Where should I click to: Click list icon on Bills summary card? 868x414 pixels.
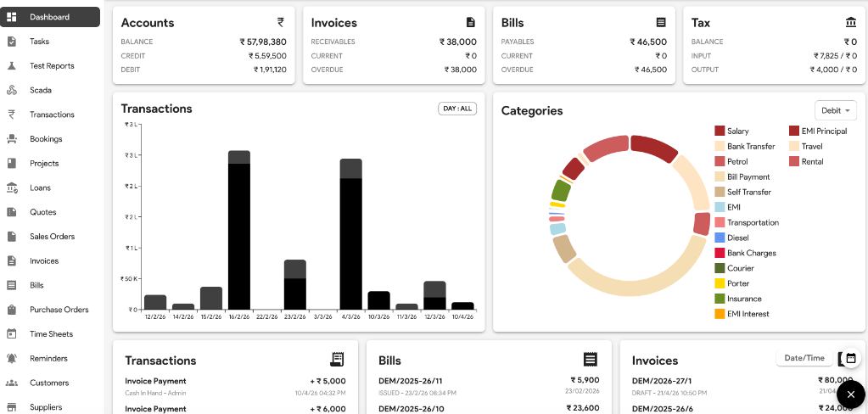661,23
